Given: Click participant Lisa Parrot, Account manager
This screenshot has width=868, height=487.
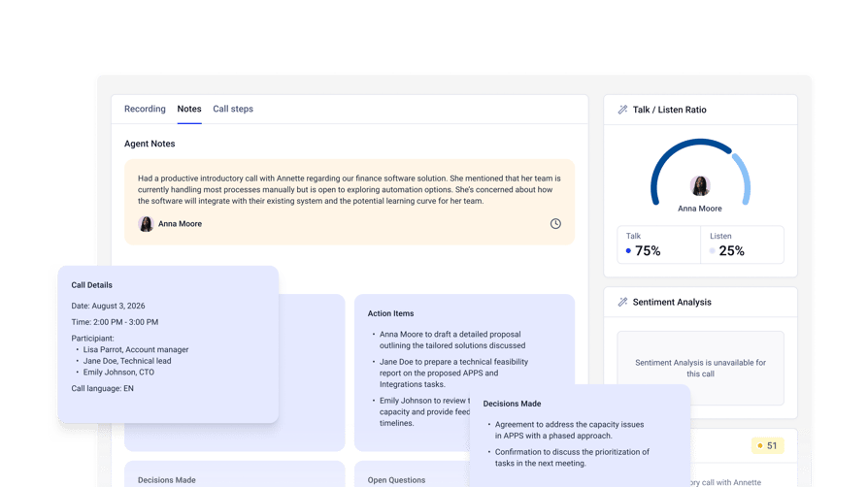Looking at the screenshot, I should point(136,350).
